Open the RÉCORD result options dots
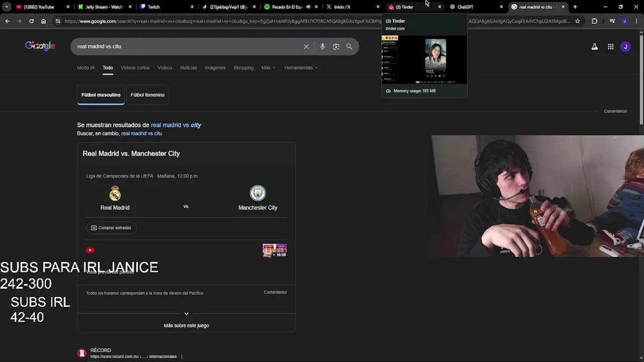The image size is (644, 362). (x=182, y=356)
